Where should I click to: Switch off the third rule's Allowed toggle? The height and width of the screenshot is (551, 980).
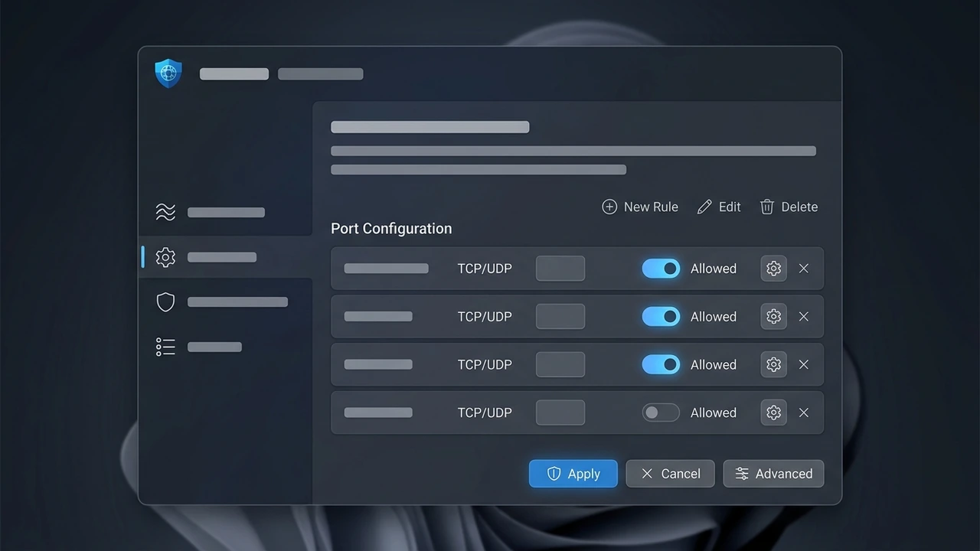click(661, 364)
